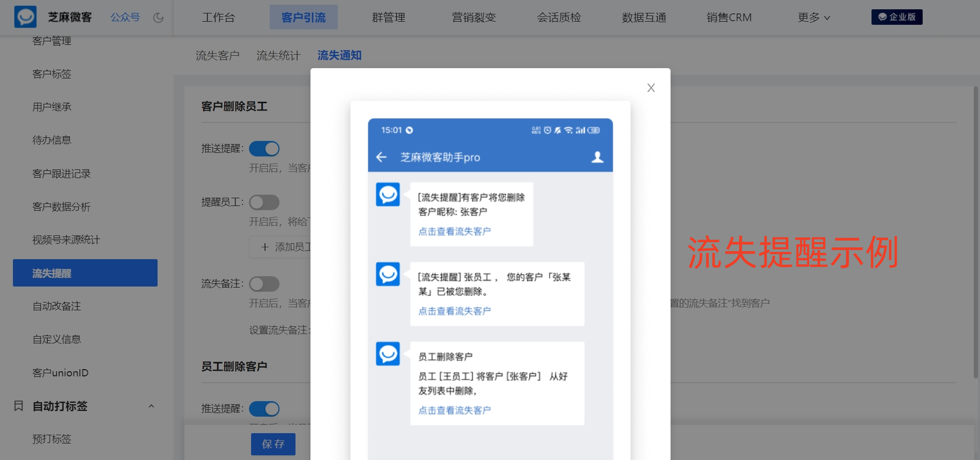980x460 pixels.
Task: Enable the 流失备注 switch
Action: click(x=264, y=284)
